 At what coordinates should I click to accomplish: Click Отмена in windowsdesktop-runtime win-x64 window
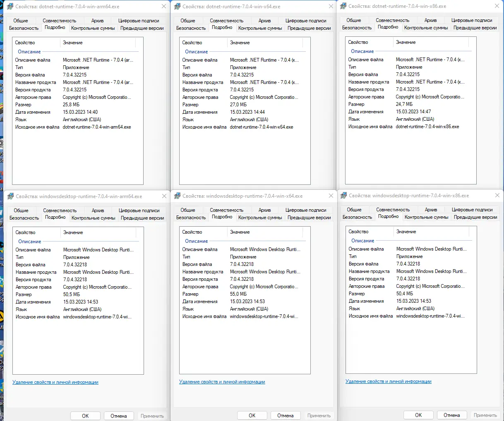(286, 416)
